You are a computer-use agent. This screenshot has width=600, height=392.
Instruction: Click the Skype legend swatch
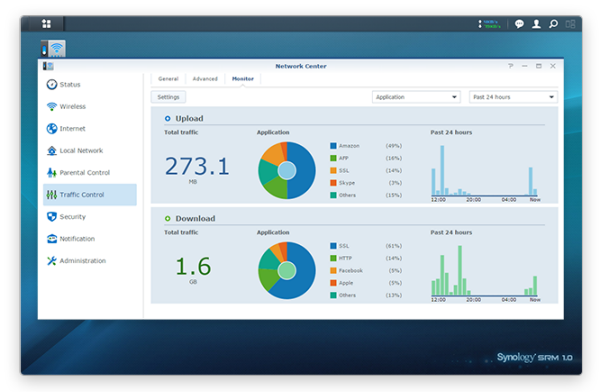point(333,183)
